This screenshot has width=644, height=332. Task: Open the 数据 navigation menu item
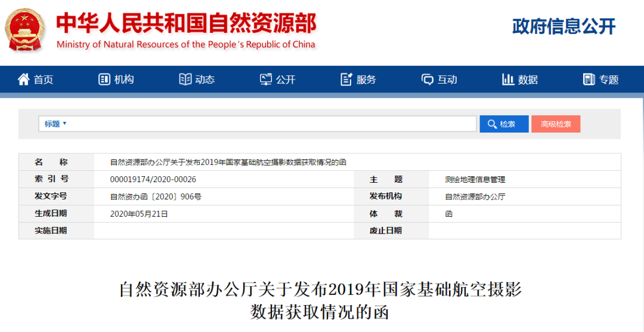tap(520, 79)
